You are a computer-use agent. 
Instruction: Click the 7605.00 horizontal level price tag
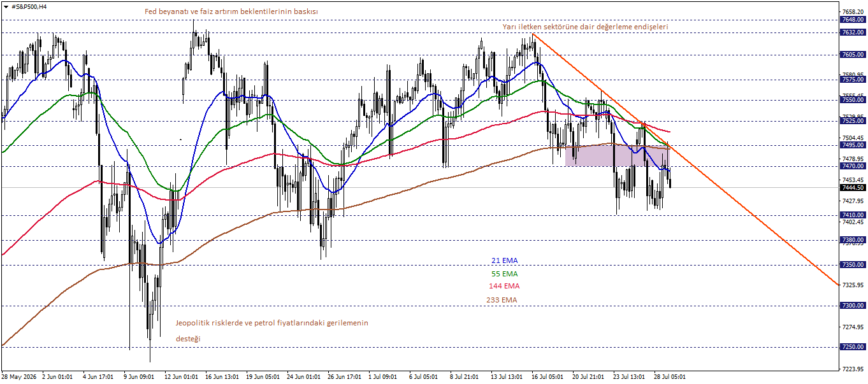pos(853,55)
